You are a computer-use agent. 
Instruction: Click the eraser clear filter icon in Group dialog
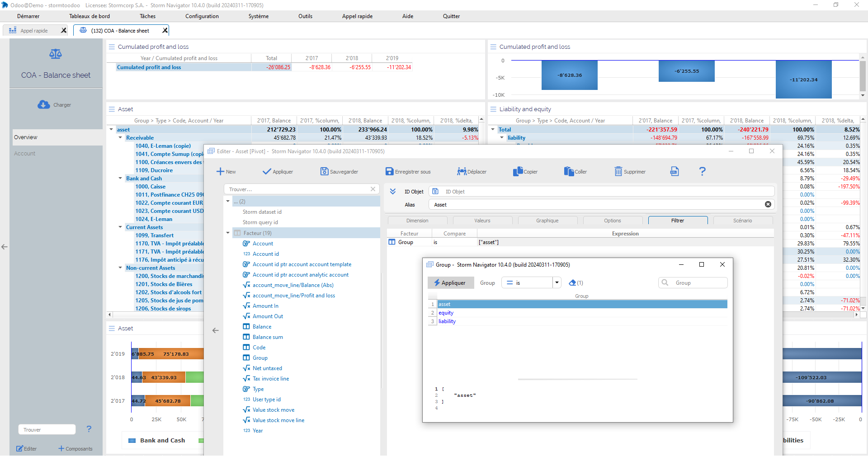(572, 283)
